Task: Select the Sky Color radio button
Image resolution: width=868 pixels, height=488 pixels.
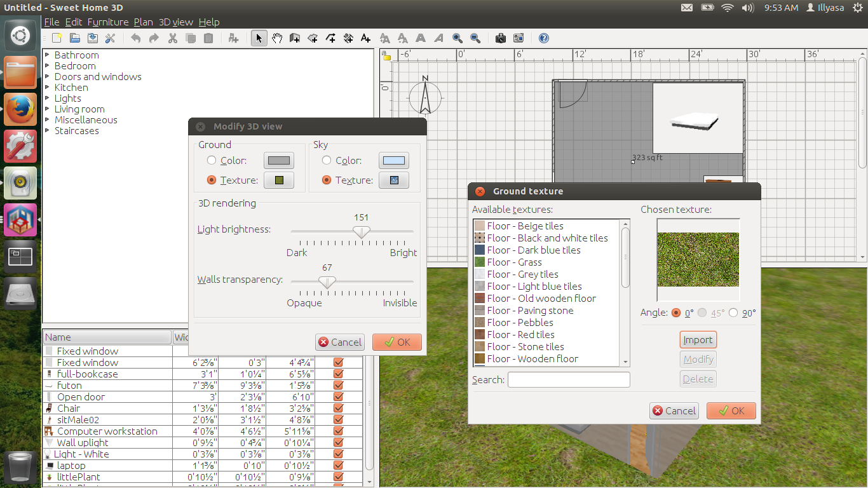Action: [327, 161]
